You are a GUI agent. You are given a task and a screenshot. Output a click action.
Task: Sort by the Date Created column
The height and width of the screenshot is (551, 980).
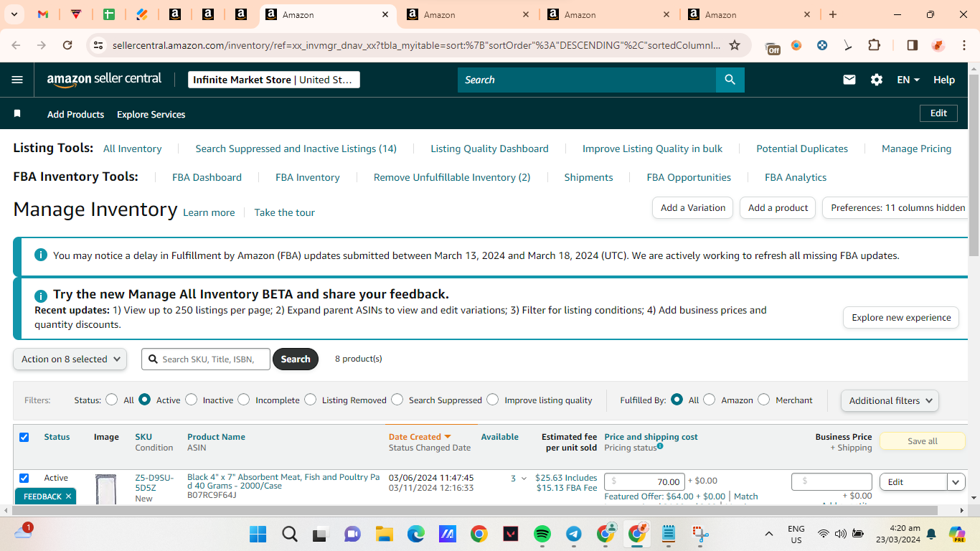point(420,437)
